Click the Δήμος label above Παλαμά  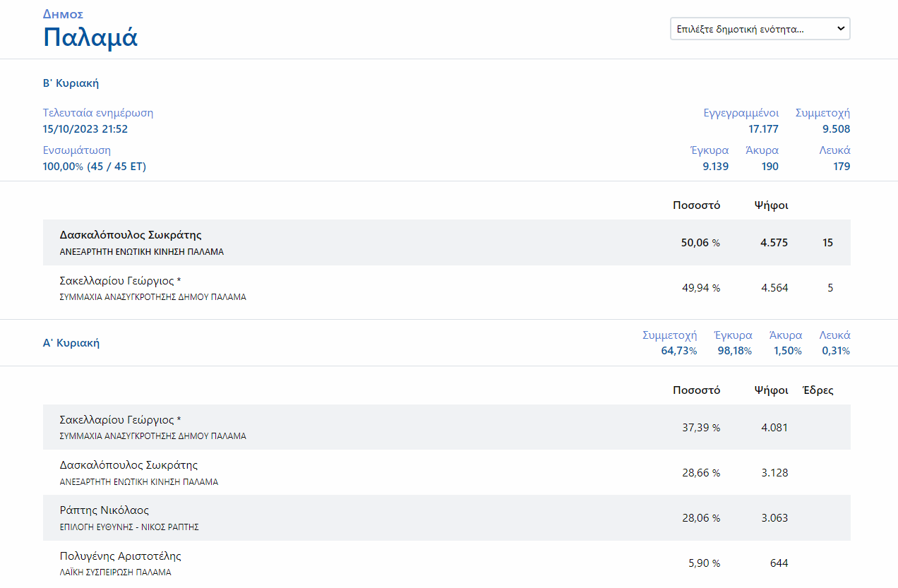coord(63,14)
